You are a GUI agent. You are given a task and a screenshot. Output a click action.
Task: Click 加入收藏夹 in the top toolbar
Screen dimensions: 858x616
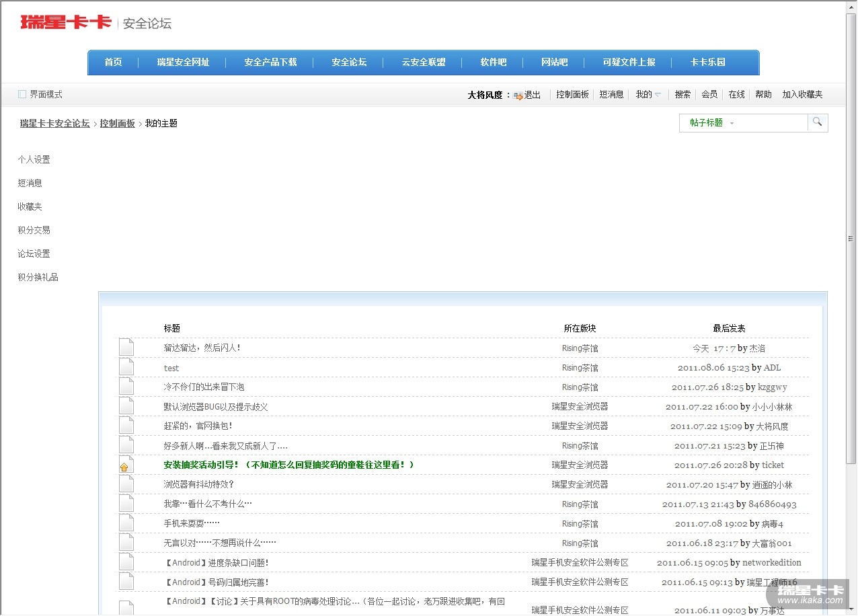coord(802,95)
